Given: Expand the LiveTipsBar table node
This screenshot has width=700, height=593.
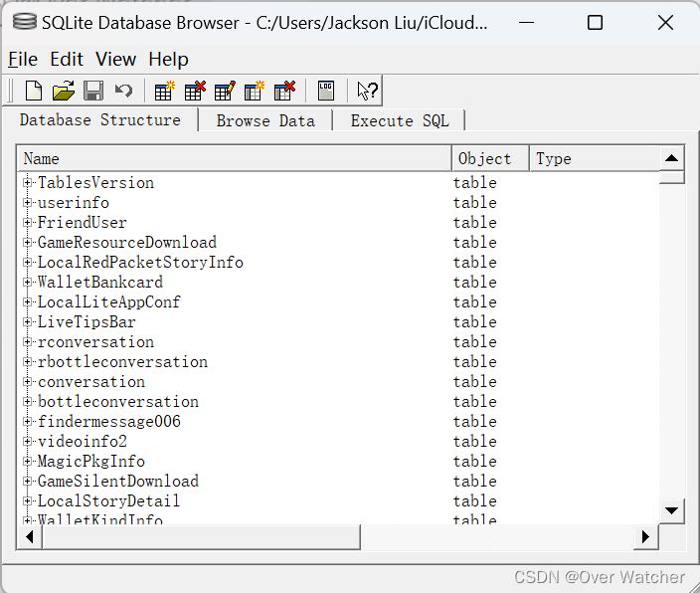Looking at the screenshot, I should pos(27,321).
